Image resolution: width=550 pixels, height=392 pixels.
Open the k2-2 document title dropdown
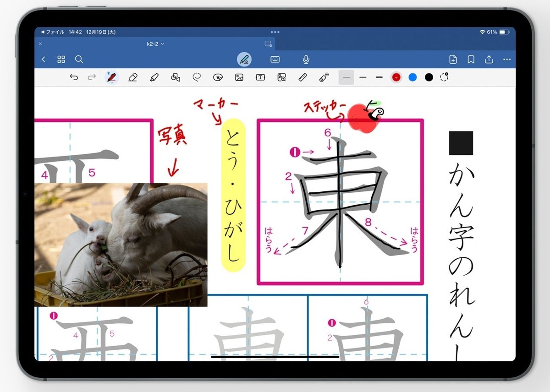pos(155,44)
